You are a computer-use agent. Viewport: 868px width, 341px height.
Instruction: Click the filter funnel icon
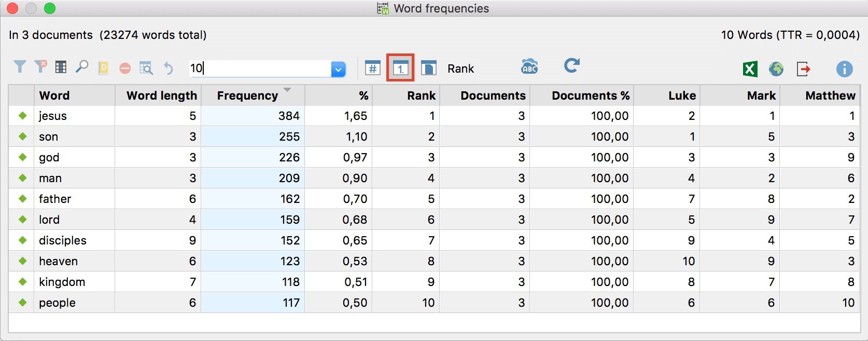coord(20,67)
